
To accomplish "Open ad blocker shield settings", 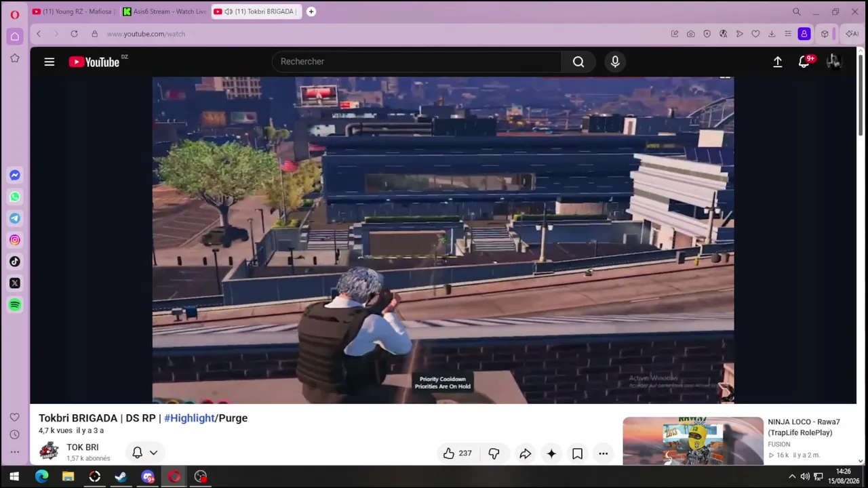I will click(x=707, y=34).
